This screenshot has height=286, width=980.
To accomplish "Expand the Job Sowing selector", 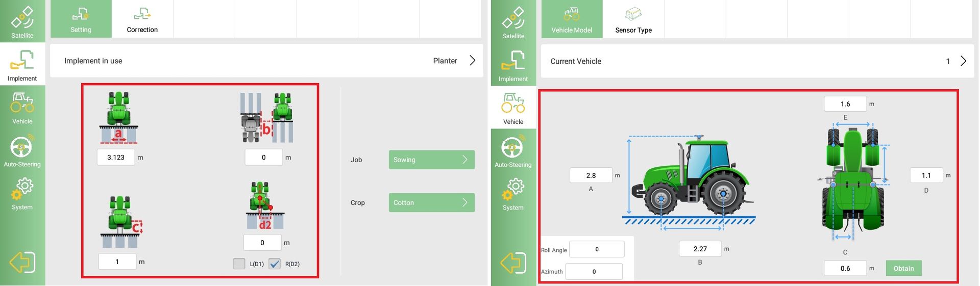I will pyautogui.click(x=431, y=160).
